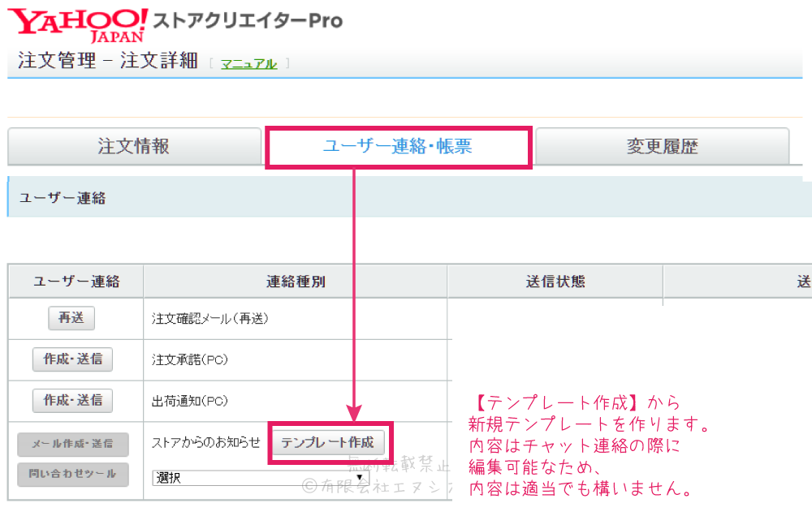Click the 注文承諾(PC) cell text
Viewport: 812px width, 516px height.
[189, 359]
